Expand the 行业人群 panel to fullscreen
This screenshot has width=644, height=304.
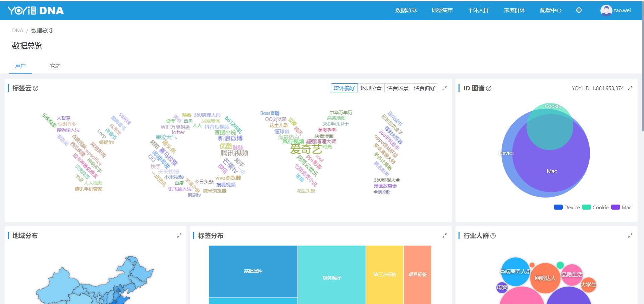pyautogui.click(x=630, y=236)
